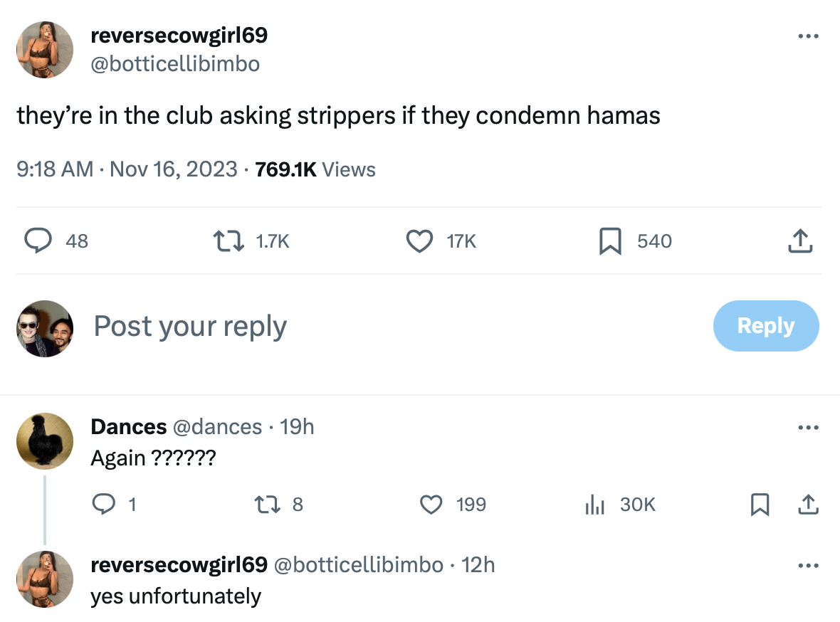The image size is (840, 622).
Task: Open the @botticellibimbo handle on main post
Action: 175,64
